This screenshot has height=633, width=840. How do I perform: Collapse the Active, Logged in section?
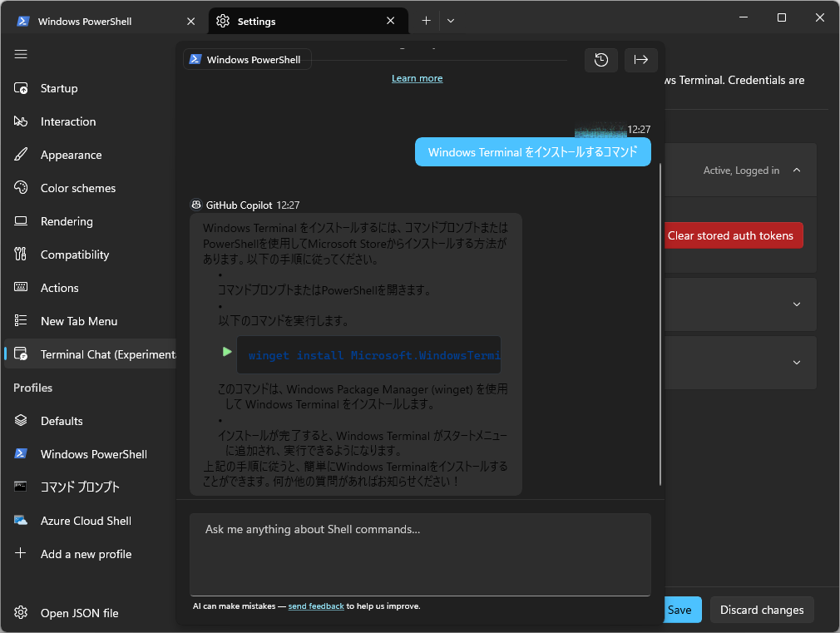796,170
